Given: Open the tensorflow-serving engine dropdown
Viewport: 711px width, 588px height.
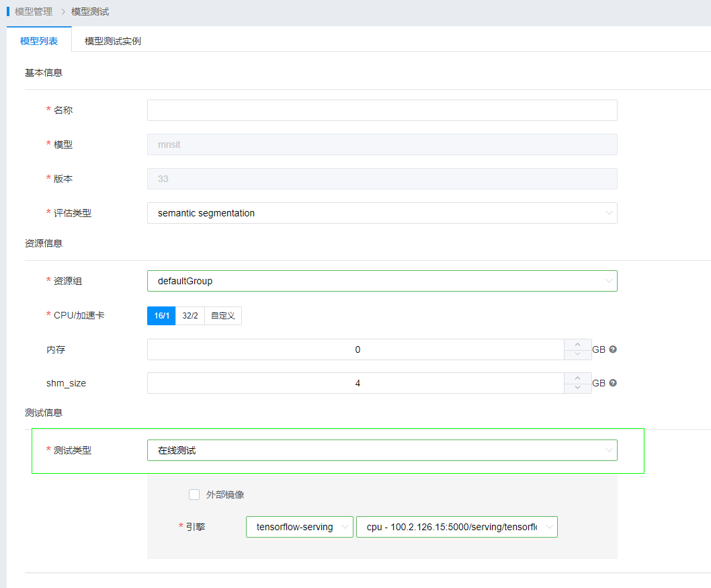Looking at the screenshot, I should point(300,528).
